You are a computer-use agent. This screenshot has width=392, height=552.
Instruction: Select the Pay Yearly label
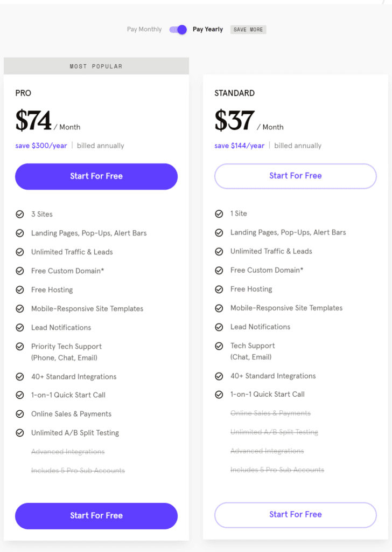(x=208, y=29)
